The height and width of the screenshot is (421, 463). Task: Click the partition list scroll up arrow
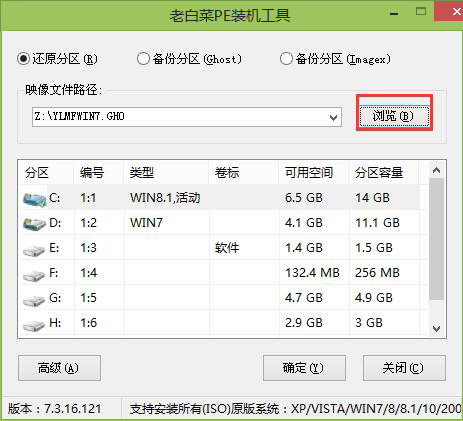tap(436, 170)
